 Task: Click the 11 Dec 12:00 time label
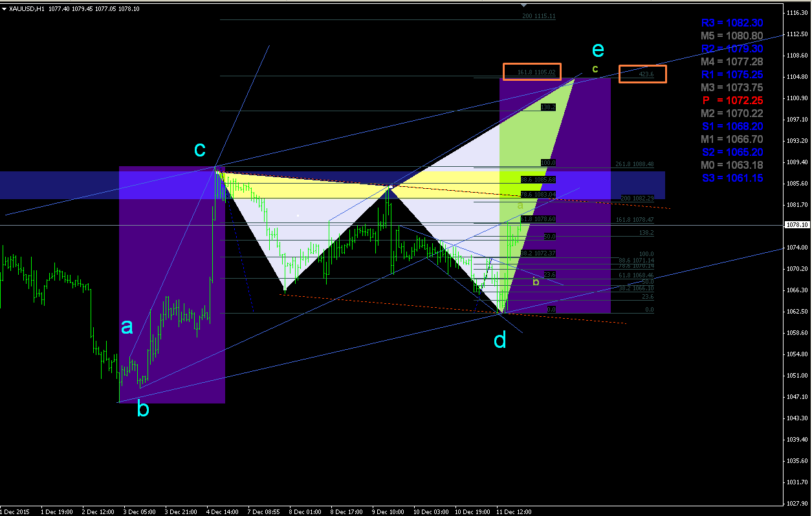click(514, 511)
